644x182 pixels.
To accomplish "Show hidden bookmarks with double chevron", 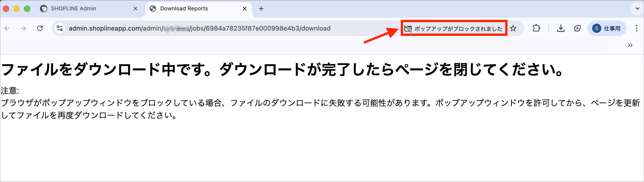I will 630,45.
